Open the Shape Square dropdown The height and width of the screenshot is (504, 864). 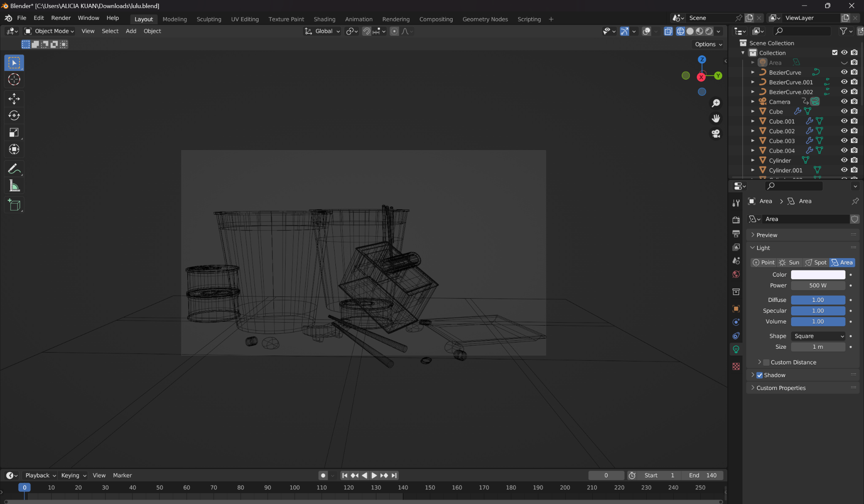point(818,336)
